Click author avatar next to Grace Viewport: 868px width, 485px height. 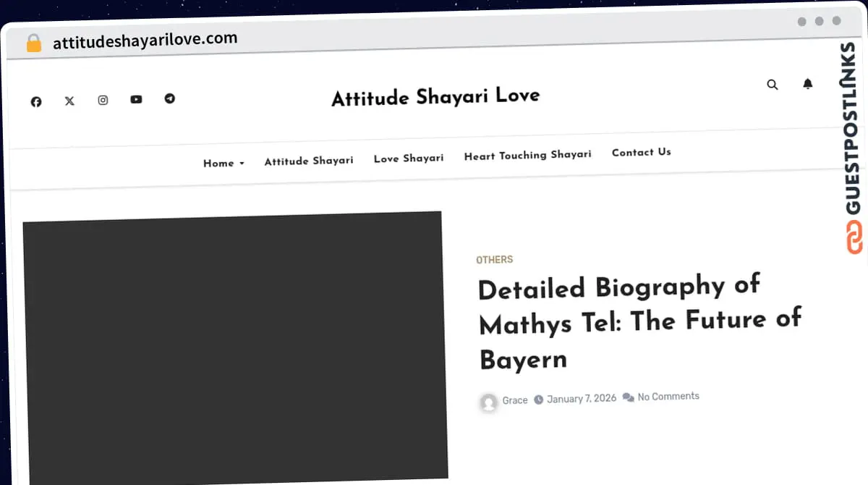(x=489, y=402)
